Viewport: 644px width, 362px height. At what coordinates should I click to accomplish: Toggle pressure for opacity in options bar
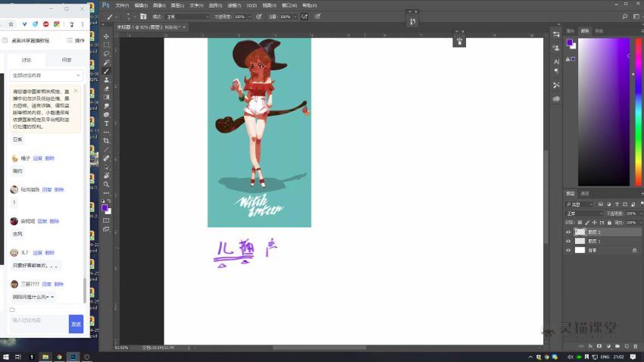click(x=259, y=17)
